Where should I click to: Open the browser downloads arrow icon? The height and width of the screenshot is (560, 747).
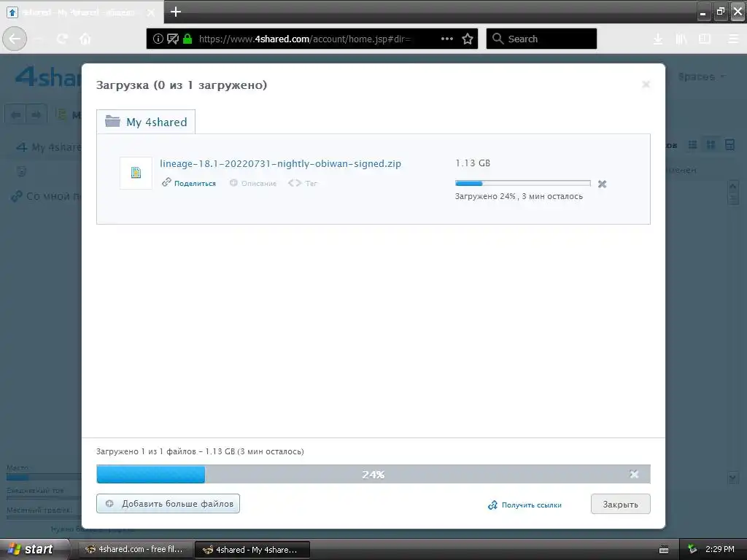(x=658, y=39)
